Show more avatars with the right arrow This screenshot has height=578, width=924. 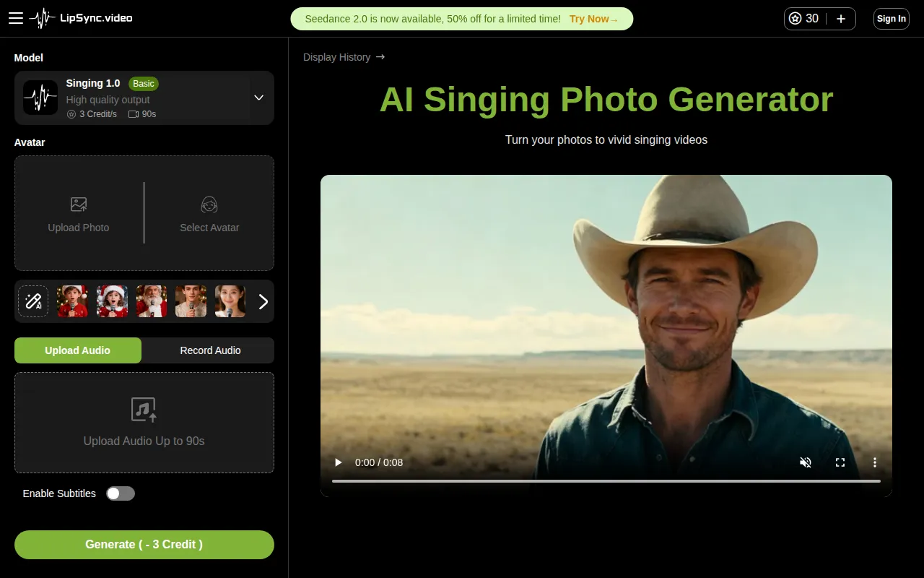point(263,301)
